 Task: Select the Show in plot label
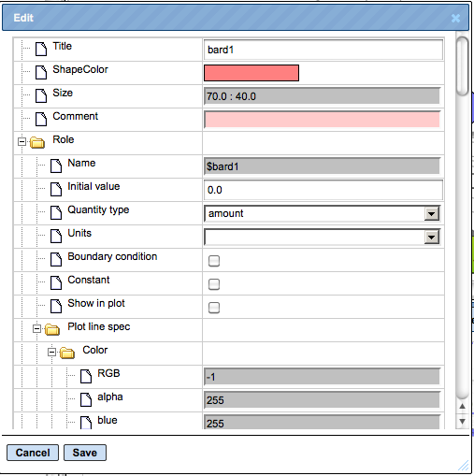coord(96,304)
